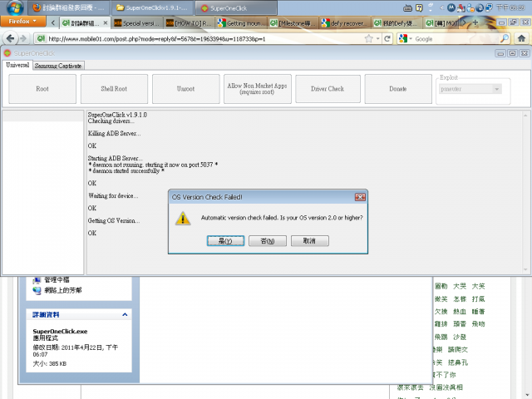The width and height of the screenshot is (532, 399).
Task: Click the Shell Root button
Action: tap(114, 89)
